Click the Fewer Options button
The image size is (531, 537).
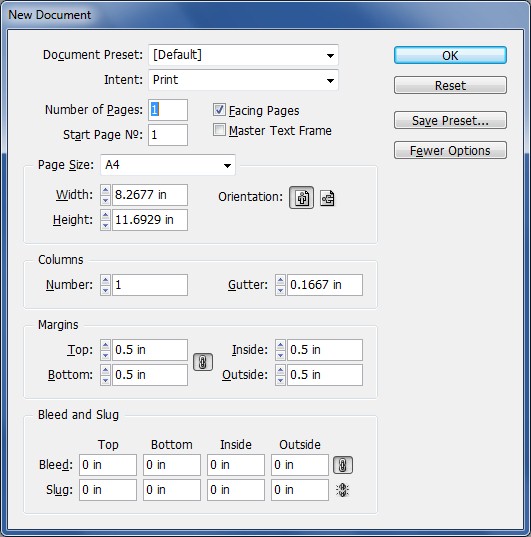click(x=450, y=150)
